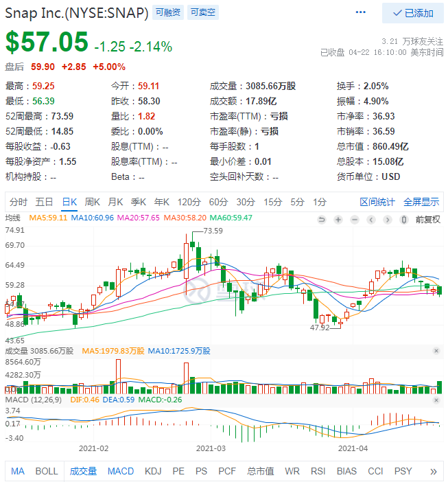Switch to the 120分 chart interval
The height and width of the screenshot is (482, 448).
189,202
